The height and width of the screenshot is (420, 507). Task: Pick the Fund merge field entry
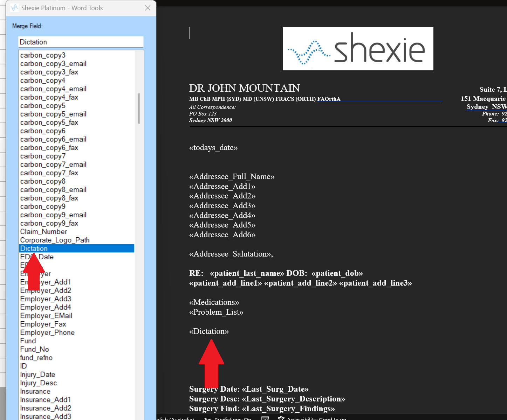point(76,341)
